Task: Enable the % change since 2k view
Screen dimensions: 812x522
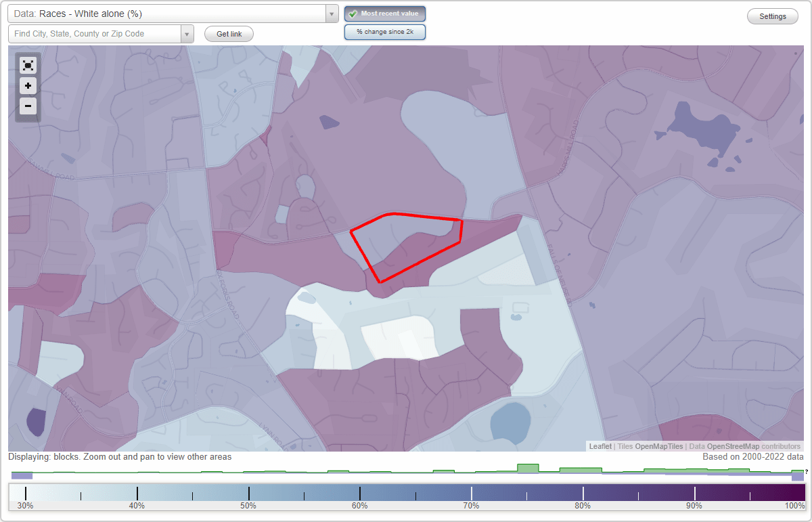Action: pos(384,31)
